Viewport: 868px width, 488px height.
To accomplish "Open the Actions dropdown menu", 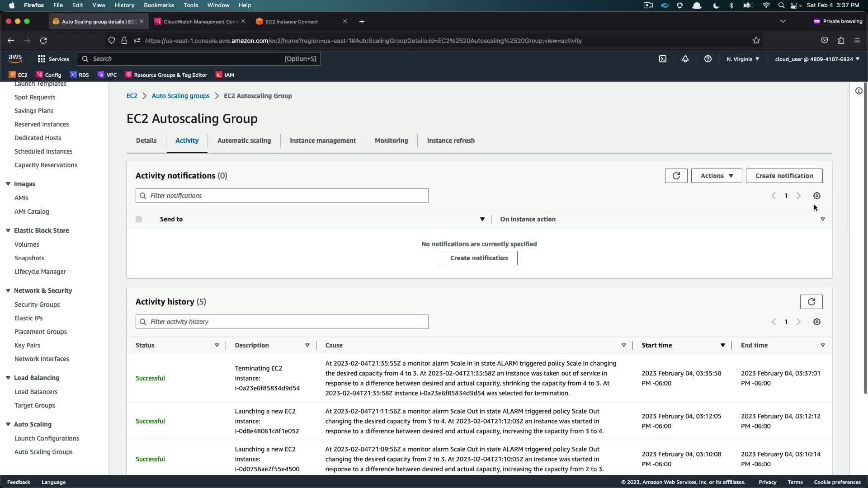I will 716,176.
